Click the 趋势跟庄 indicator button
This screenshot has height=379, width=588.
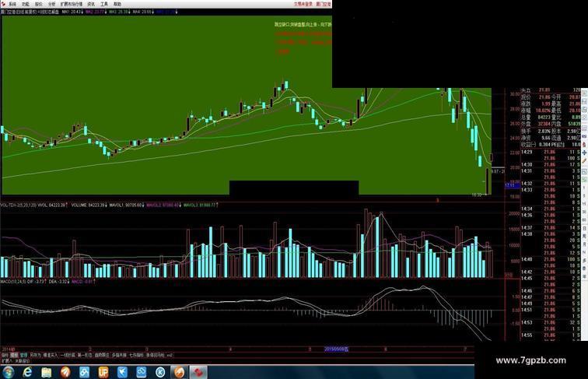pos(102,355)
